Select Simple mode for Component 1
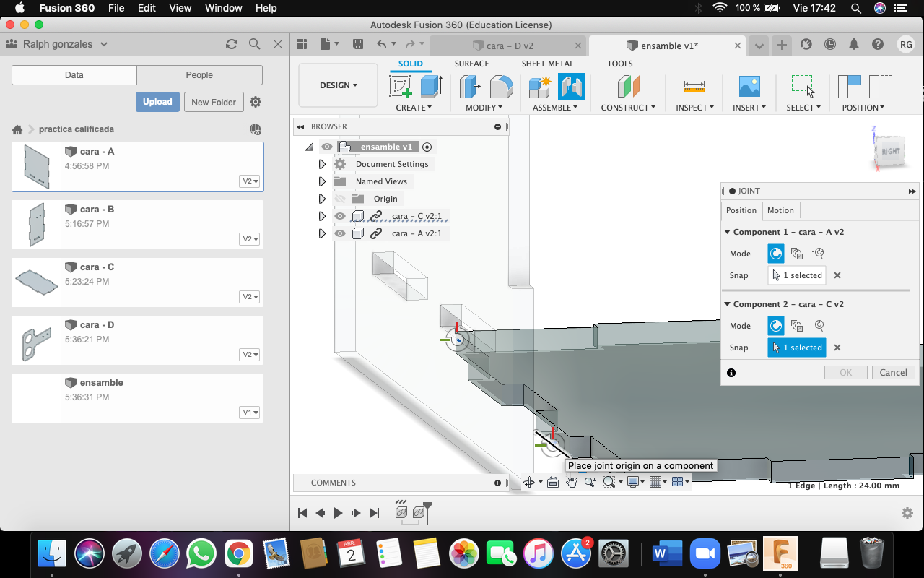Image resolution: width=924 pixels, height=578 pixels. [x=776, y=254]
